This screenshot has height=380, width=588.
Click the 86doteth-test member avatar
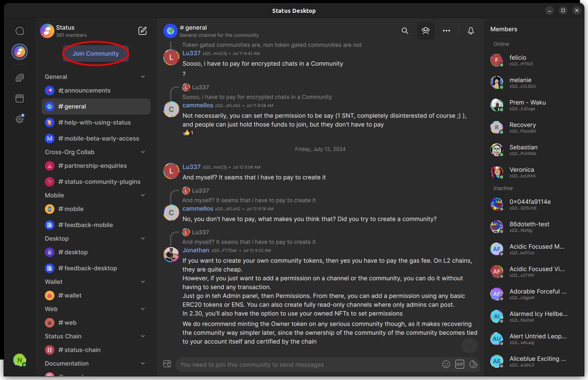[497, 227]
